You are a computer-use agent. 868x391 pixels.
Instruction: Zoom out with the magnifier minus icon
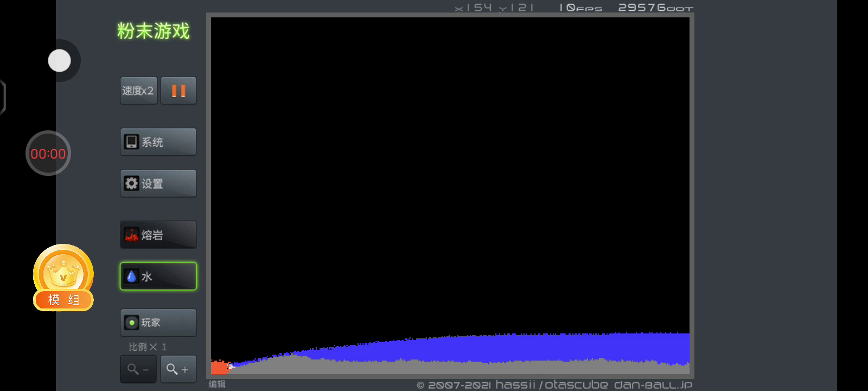[138, 369]
